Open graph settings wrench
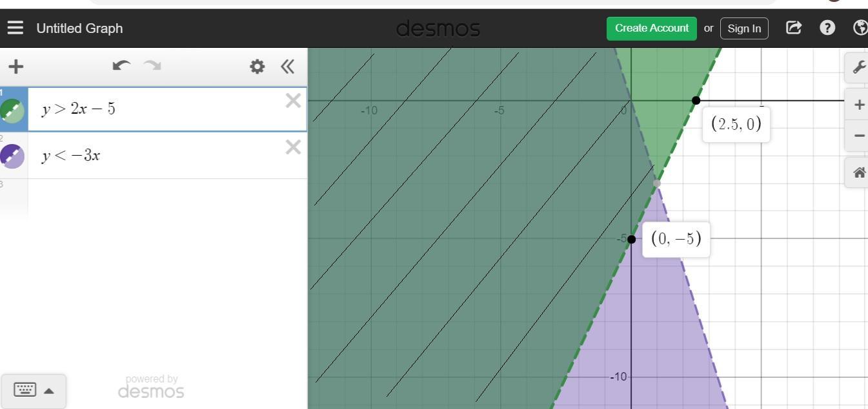Image resolution: width=868 pixels, height=409 pixels. point(858,67)
